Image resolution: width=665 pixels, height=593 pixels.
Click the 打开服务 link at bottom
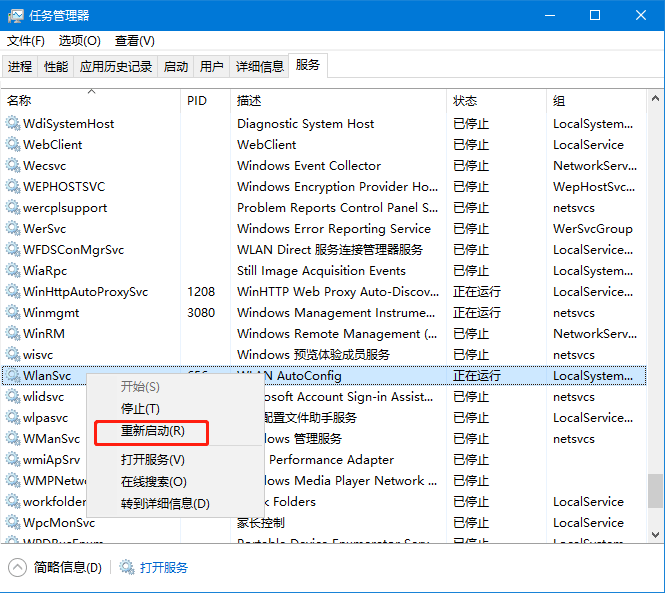tap(164, 567)
